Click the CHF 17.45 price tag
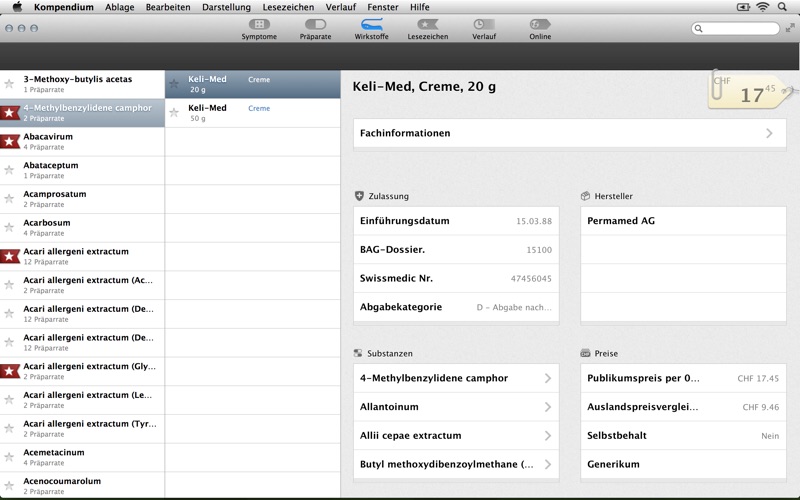 749,91
